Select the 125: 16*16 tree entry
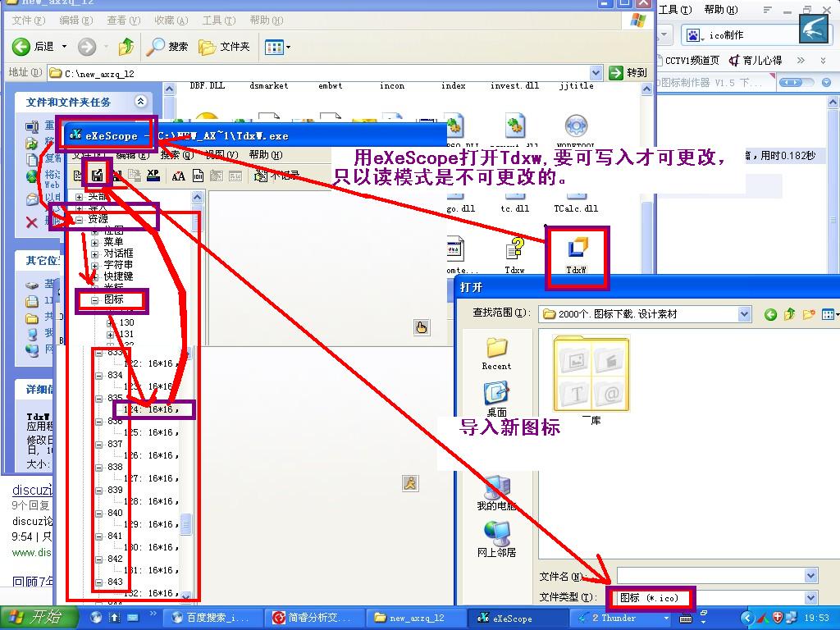The width and height of the screenshot is (840, 630). click(x=151, y=432)
